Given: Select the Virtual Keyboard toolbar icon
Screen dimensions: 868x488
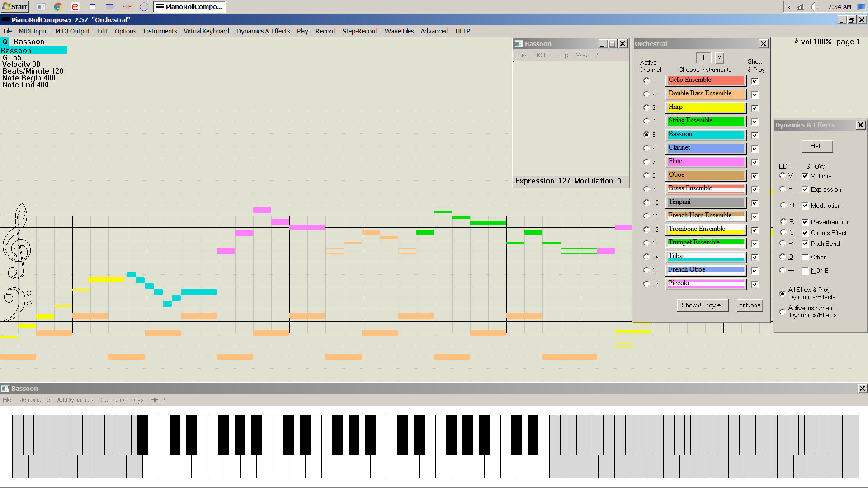Looking at the screenshot, I should coord(206,31).
